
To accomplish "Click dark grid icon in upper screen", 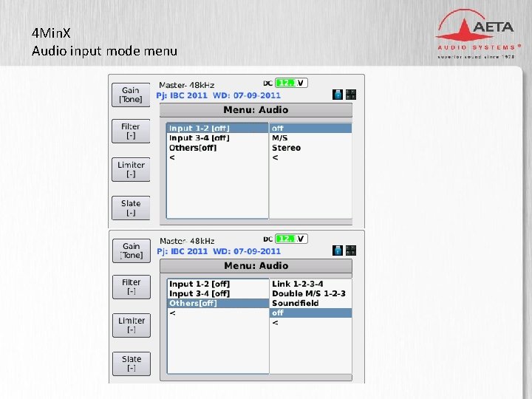I will [351, 95].
